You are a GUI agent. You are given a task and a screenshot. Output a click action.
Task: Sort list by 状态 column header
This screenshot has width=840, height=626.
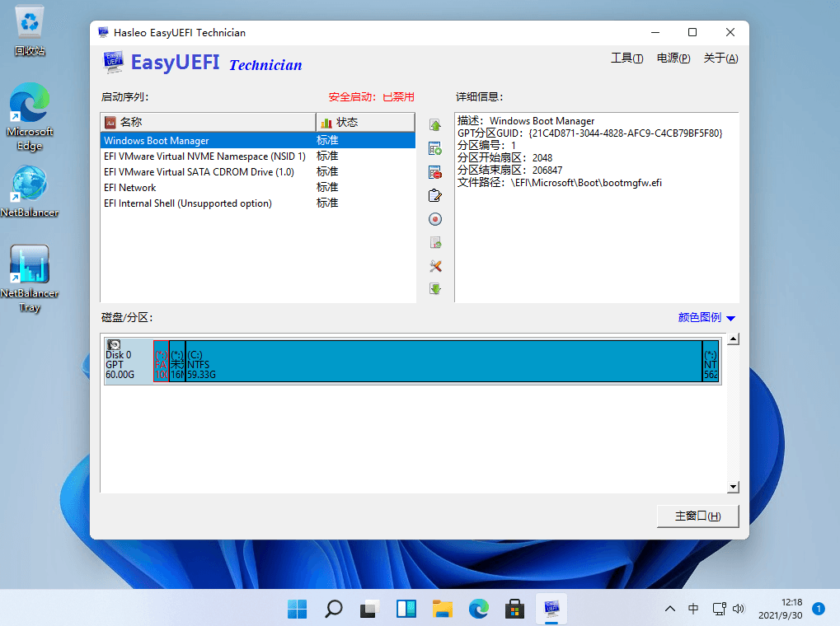click(x=365, y=122)
